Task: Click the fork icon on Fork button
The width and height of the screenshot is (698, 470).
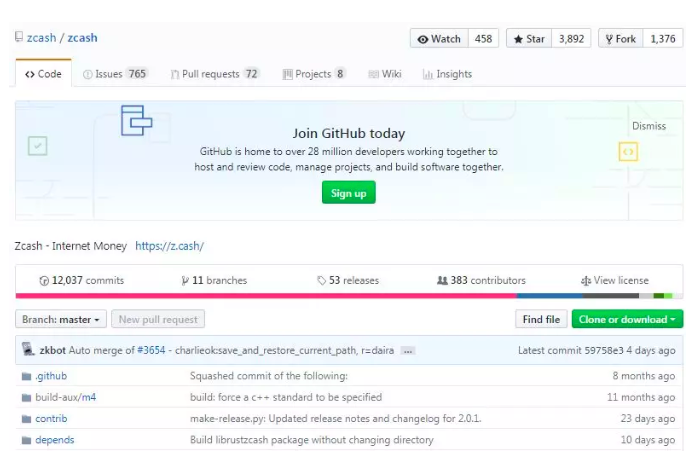Action: coord(609,39)
